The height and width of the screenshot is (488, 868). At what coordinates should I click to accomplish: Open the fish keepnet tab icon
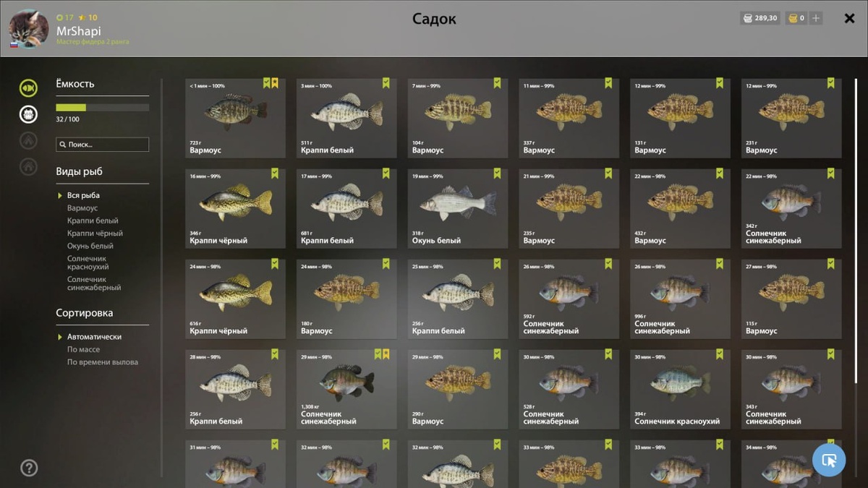coord(28,88)
